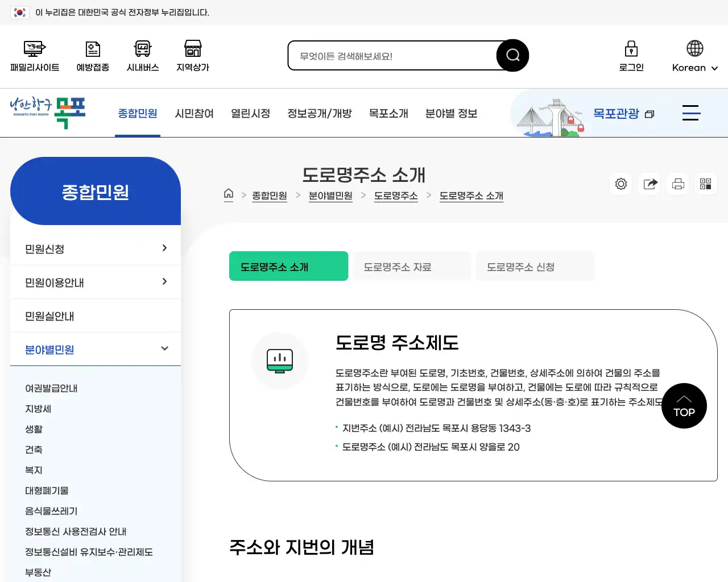Select the 목포소개 menu item
728x582 pixels.
pos(388,113)
